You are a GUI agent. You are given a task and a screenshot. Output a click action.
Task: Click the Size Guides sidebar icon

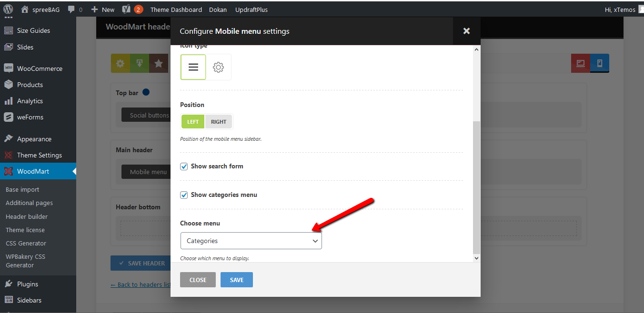[9, 30]
